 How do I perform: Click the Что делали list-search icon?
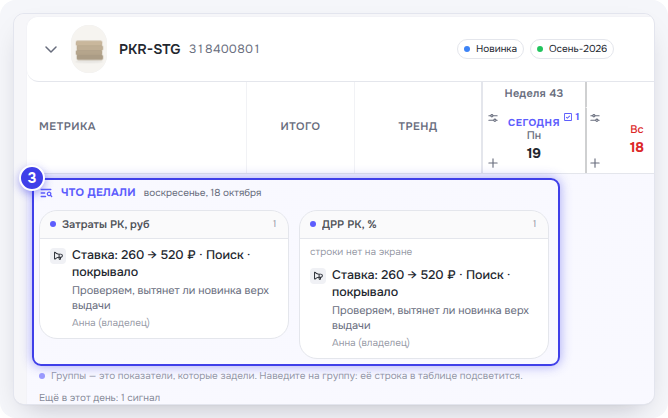pos(46,193)
